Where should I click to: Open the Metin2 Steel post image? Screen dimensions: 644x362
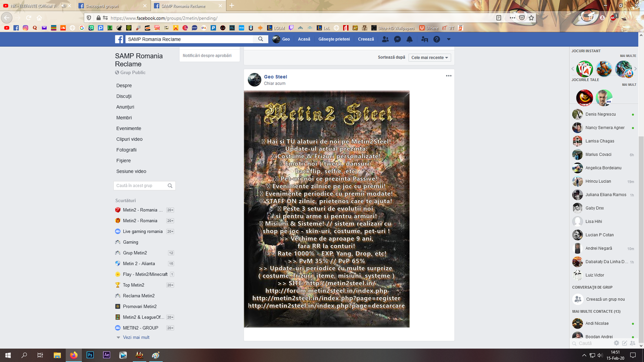coord(327,209)
